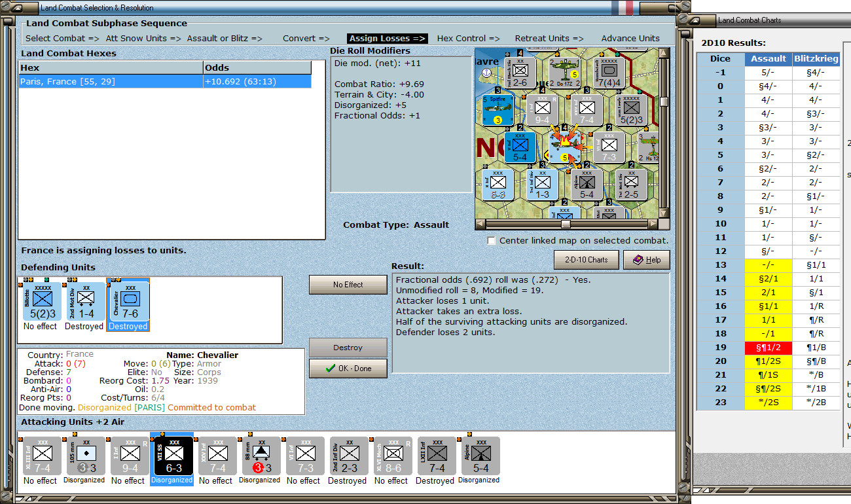
Task: Click the Att Snow Units => subphase label
Action: pos(143,38)
